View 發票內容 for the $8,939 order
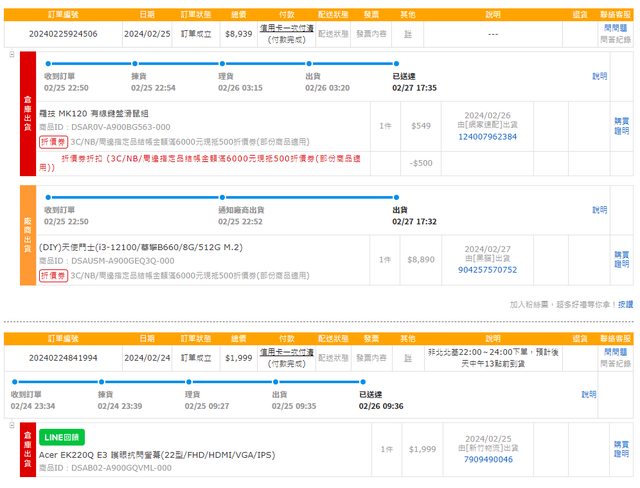 371,33
